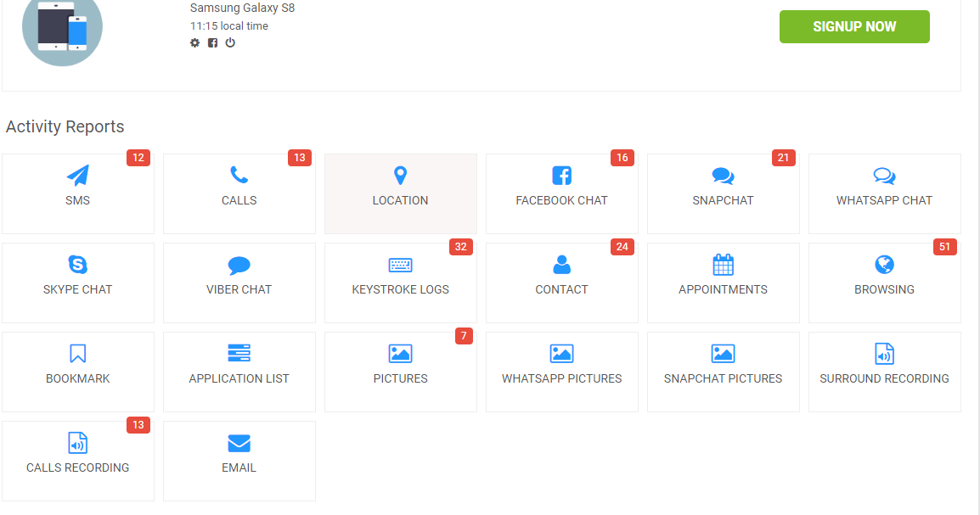Click the 13 badge on Calls Recording
Viewport: 980px width, 515px height.
click(138, 425)
